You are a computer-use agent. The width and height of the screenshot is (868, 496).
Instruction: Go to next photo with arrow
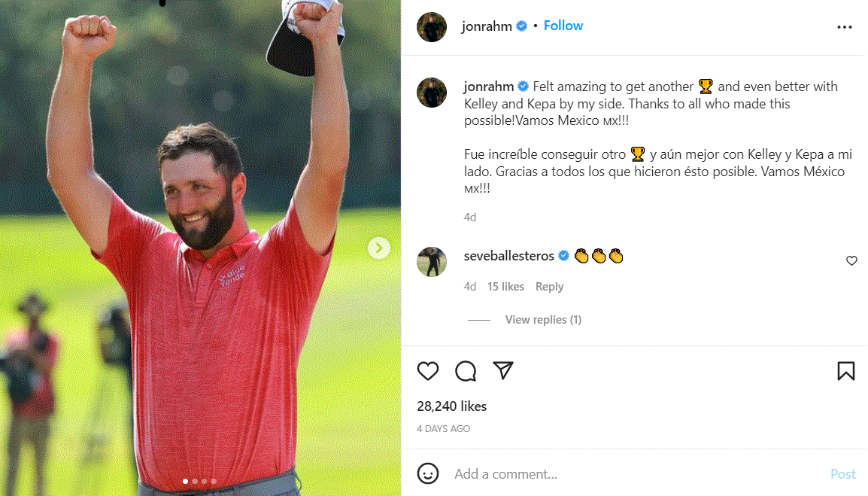[x=378, y=248]
